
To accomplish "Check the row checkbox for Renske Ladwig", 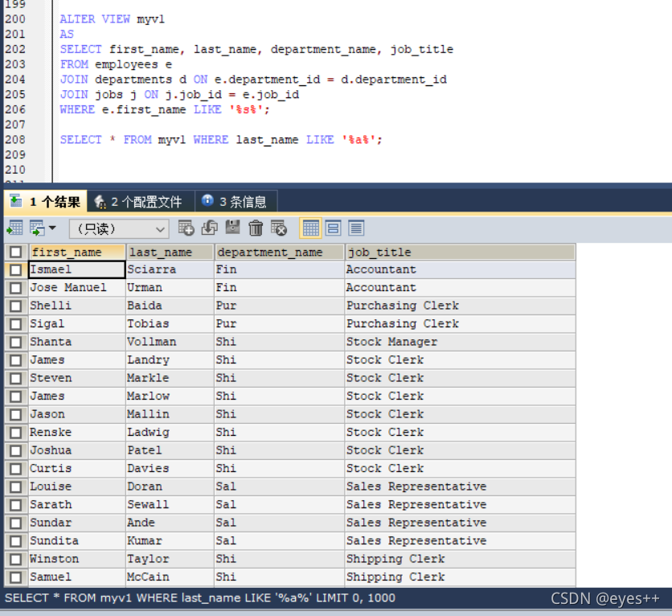I will (x=16, y=433).
